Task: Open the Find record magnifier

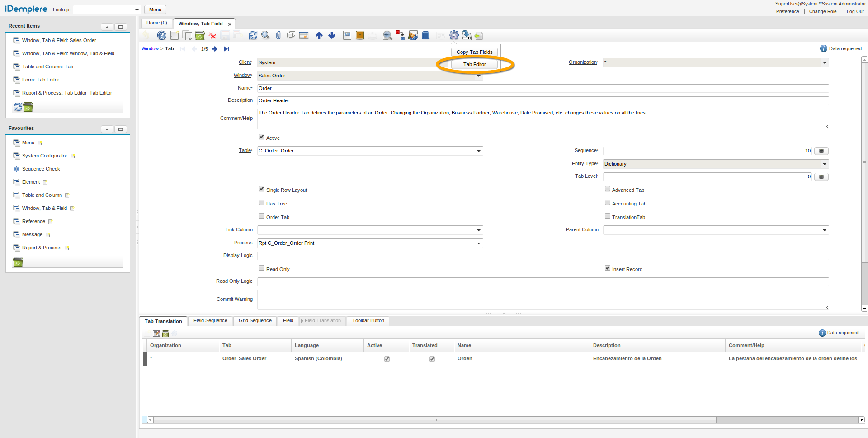Action: coord(266,35)
